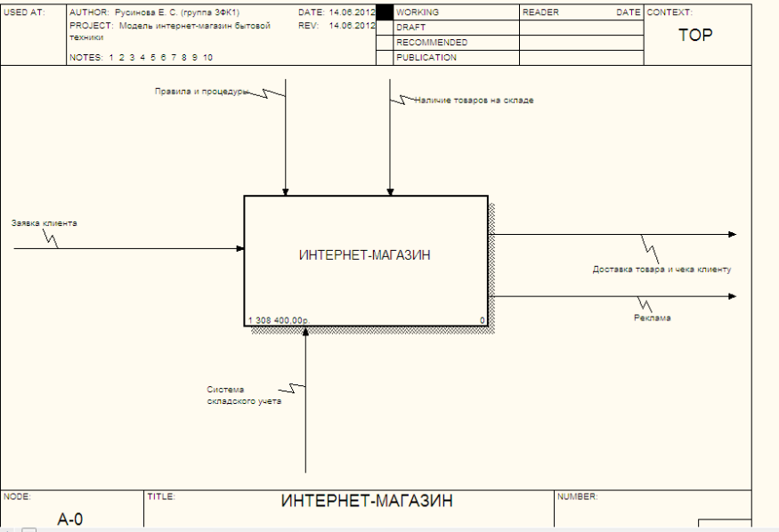Click the 'Реклама' output arrow label
Screen dimensions: 779x532
pyautogui.click(x=653, y=318)
